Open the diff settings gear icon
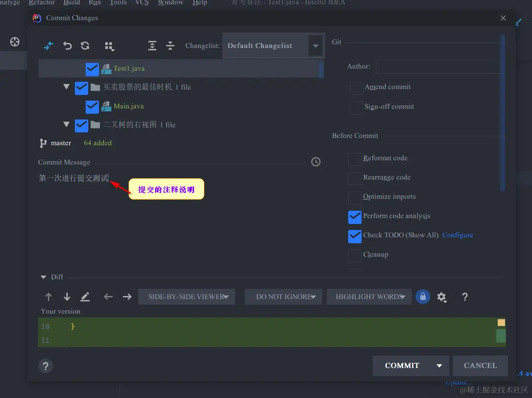 pyautogui.click(x=442, y=297)
